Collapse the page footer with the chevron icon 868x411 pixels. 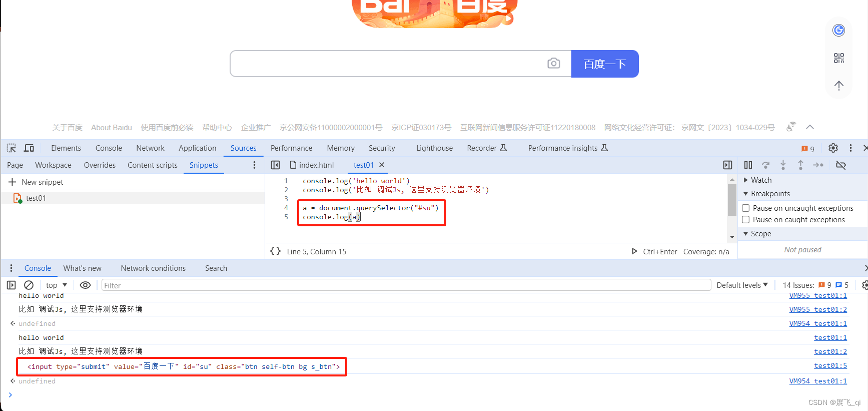[810, 127]
